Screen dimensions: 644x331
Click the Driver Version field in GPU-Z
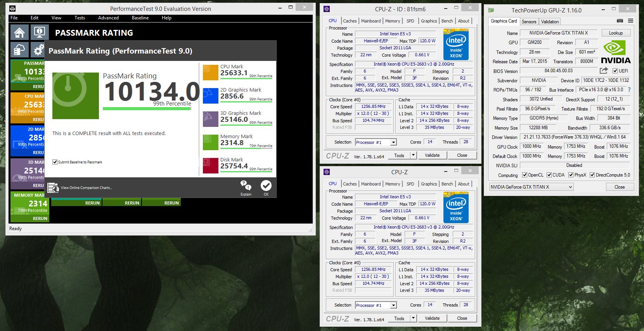(x=575, y=137)
